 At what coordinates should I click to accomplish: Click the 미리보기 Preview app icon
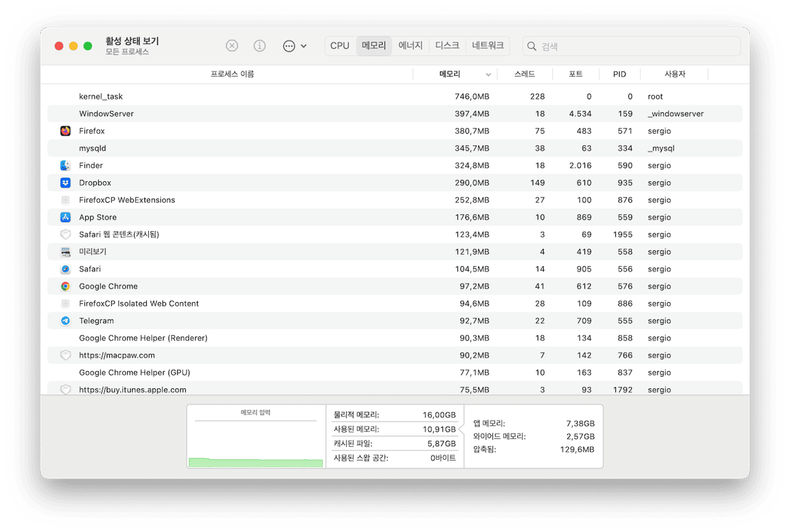[x=66, y=252]
